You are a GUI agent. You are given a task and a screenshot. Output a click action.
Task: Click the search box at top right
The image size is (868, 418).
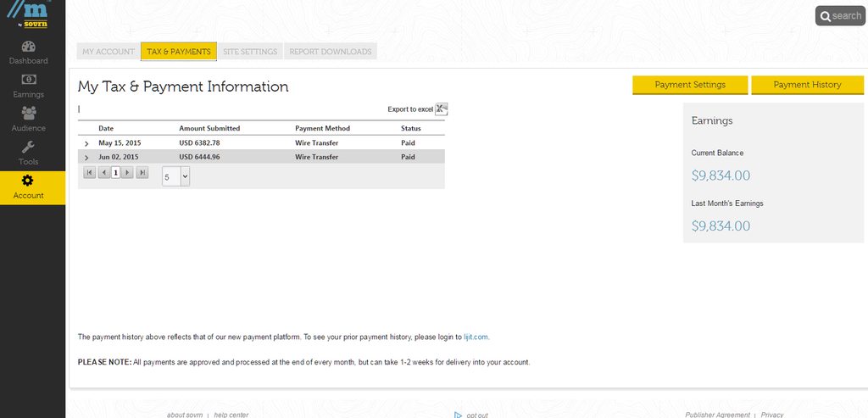point(840,16)
